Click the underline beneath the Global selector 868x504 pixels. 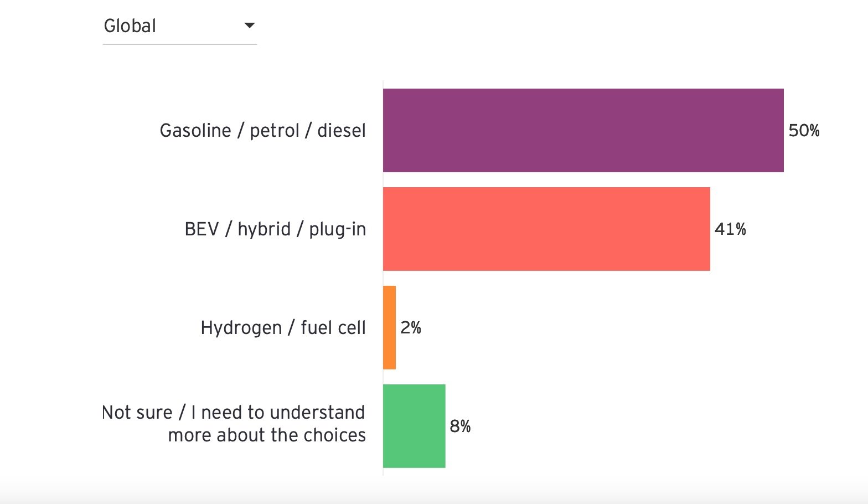pos(180,44)
